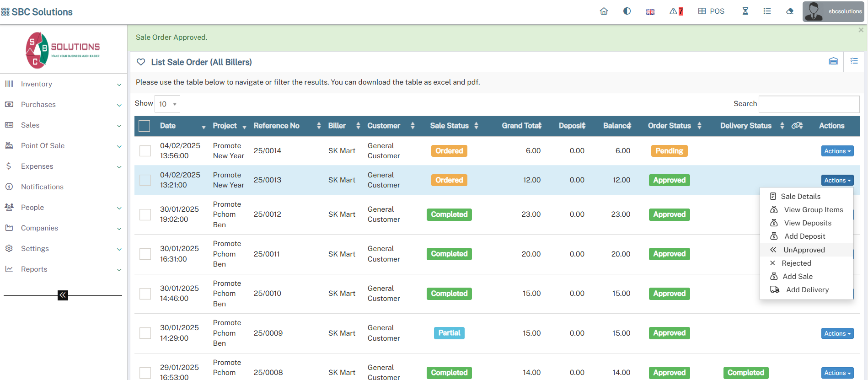Open Actions dropdown for order 25/0009
868x380 pixels.
(x=837, y=333)
